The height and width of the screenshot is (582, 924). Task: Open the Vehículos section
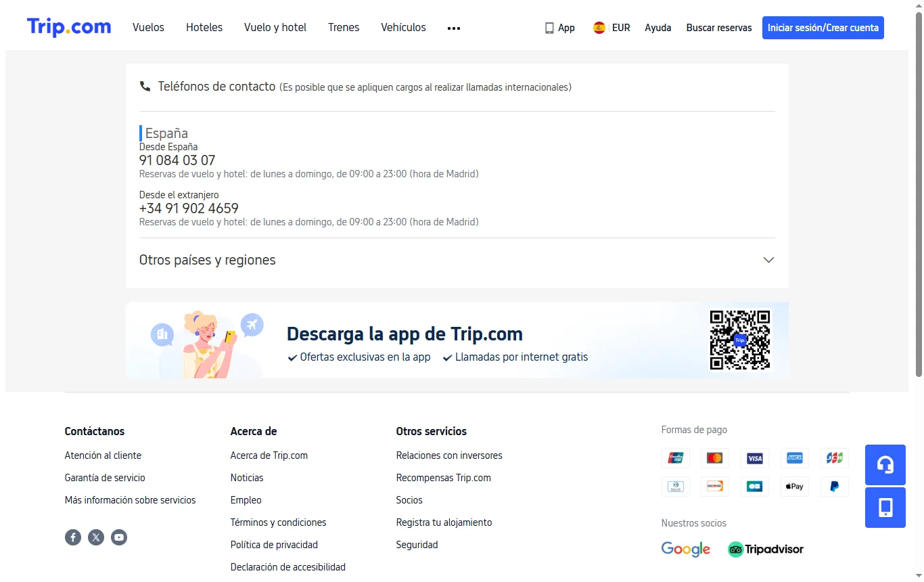[403, 28]
